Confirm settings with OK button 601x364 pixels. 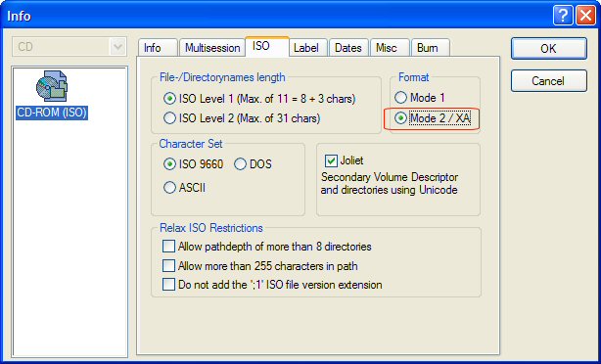click(548, 48)
